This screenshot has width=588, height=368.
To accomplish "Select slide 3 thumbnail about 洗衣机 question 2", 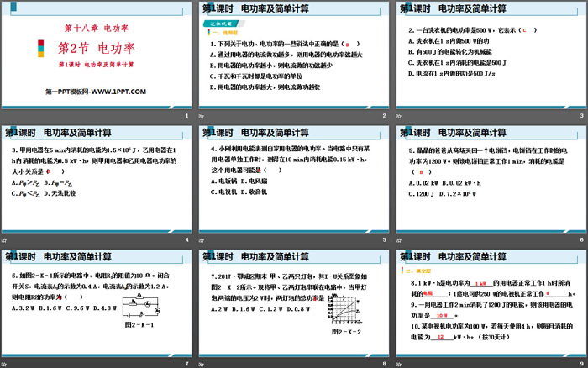I will [491, 55].
